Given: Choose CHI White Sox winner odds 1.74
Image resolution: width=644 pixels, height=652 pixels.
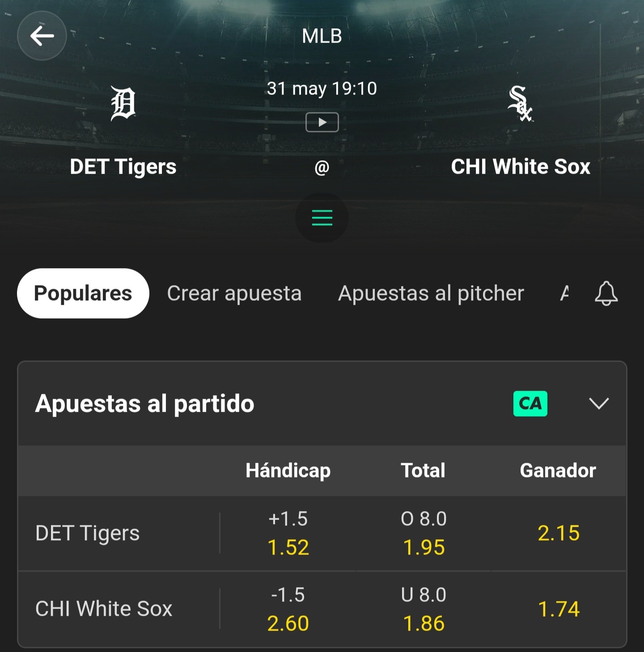Looking at the screenshot, I should pos(559,609).
